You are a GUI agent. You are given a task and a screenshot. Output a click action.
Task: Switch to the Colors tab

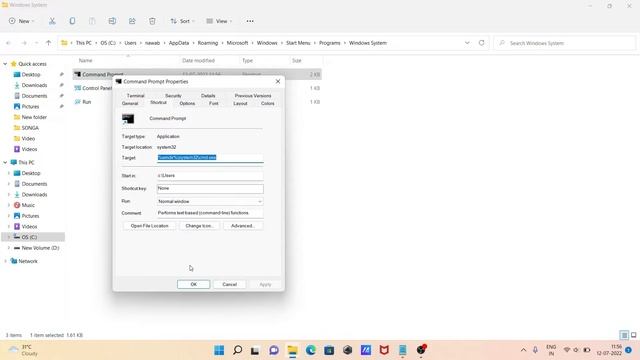click(x=267, y=104)
